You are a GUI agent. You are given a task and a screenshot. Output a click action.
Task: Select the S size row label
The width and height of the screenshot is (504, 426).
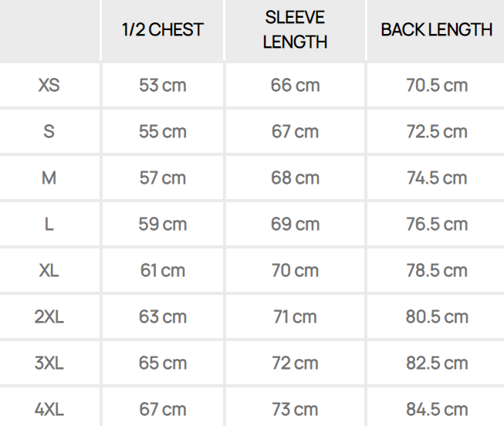pos(49,131)
